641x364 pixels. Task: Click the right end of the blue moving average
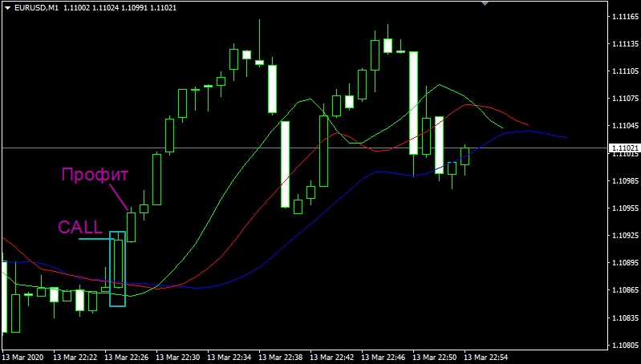[x=566, y=137]
